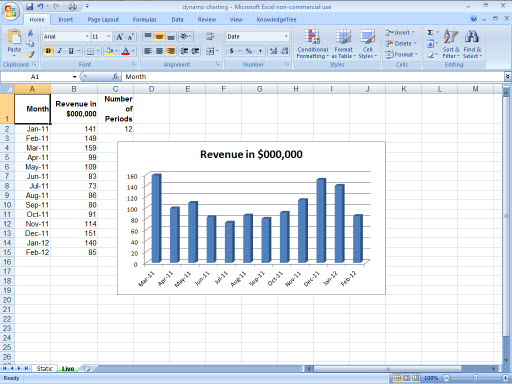
Task: Center text horizontally
Action: tap(159, 51)
